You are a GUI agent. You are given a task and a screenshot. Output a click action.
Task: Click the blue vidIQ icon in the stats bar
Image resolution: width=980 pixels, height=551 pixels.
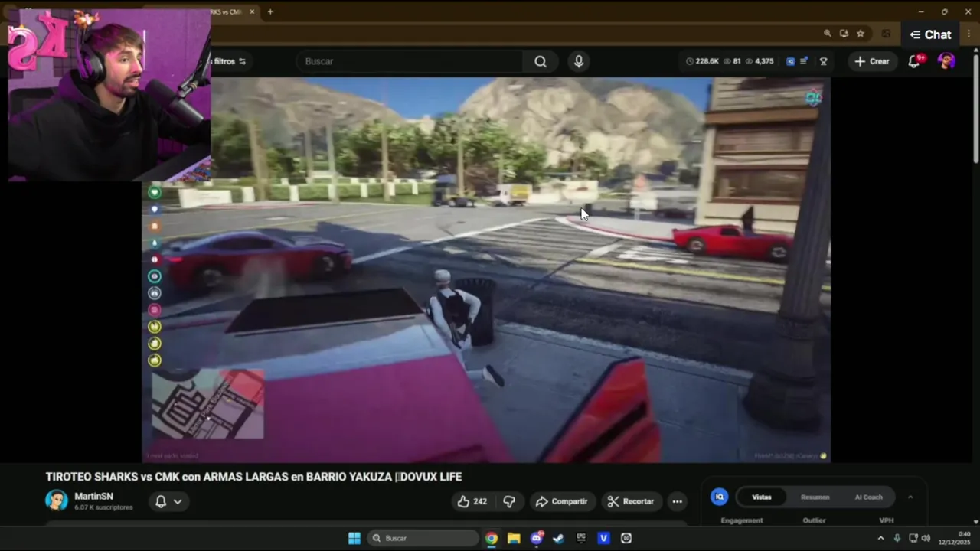click(x=790, y=61)
